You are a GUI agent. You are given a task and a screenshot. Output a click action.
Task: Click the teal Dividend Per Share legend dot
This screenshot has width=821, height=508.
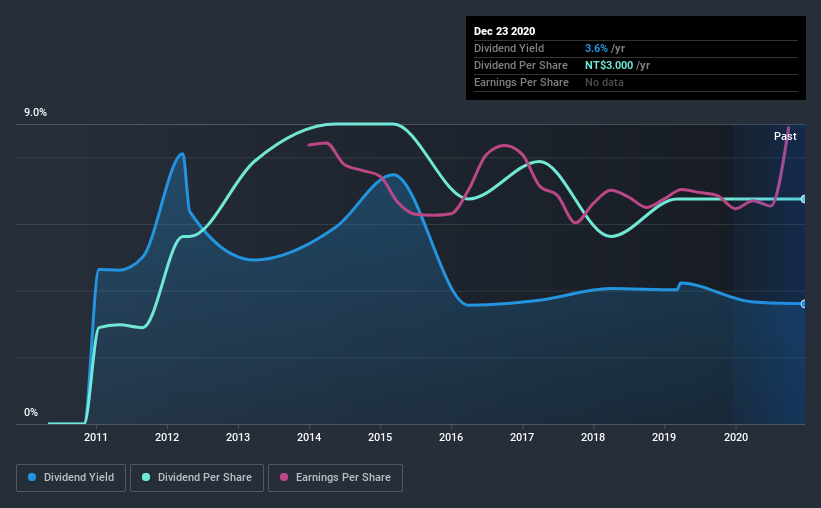coord(146,477)
